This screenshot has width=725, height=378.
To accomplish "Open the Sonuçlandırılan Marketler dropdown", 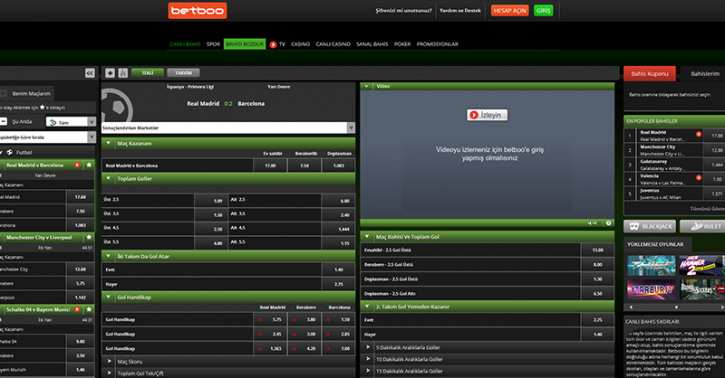I will (228, 128).
